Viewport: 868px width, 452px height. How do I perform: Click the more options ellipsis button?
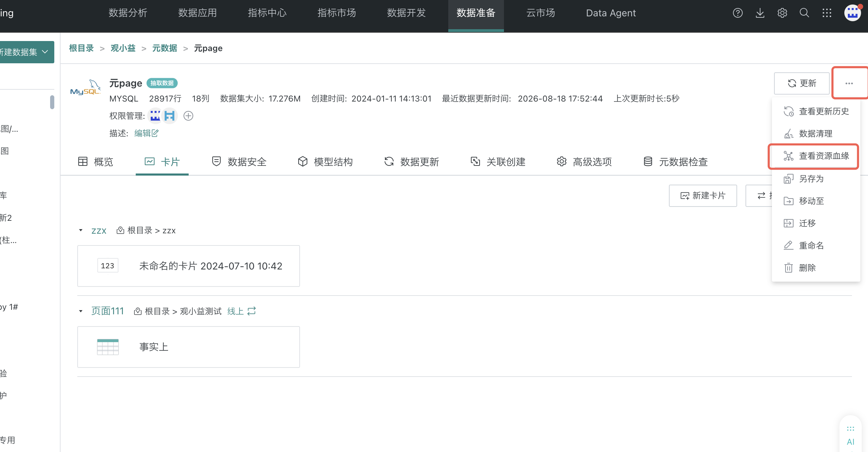pos(849,83)
